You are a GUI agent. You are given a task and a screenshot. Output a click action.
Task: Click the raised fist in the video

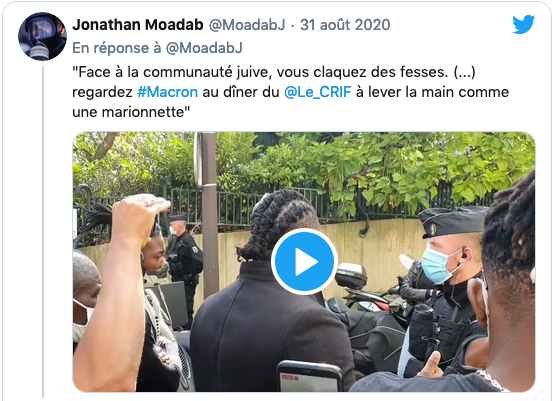click(x=141, y=214)
